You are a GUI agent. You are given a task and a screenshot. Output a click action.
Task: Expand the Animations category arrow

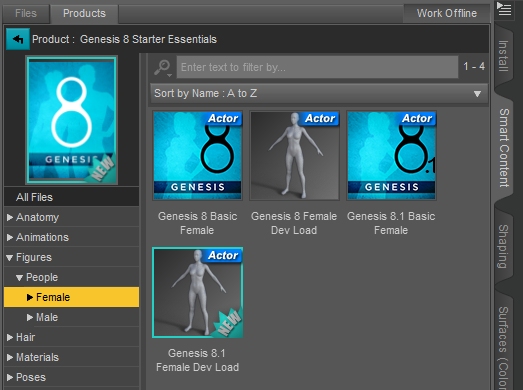10,237
